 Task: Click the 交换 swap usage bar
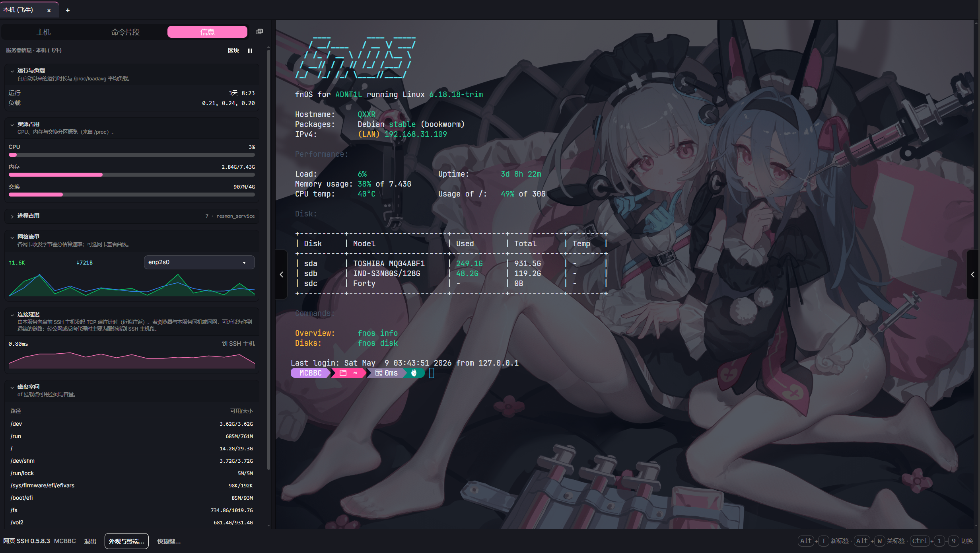click(x=132, y=195)
